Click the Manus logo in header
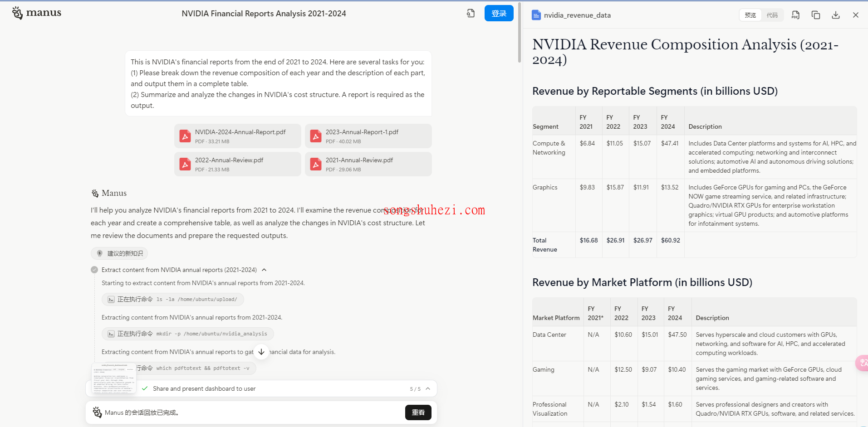 tap(36, 13)
